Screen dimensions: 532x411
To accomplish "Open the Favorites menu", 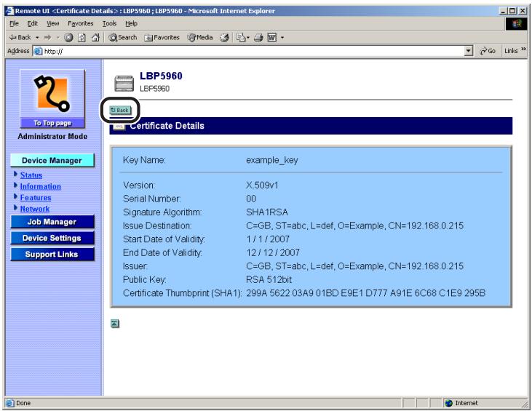I will (x=80, y=23).
